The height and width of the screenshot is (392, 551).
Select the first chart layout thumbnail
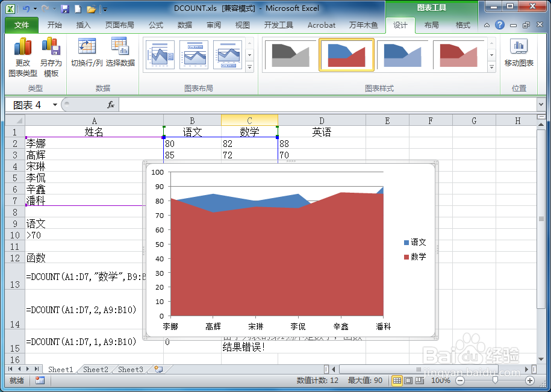160,55
